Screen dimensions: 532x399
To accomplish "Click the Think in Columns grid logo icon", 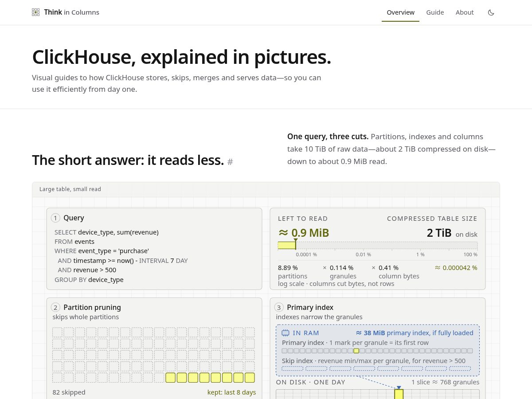I will pyautogui.click(x=36, y=12).
